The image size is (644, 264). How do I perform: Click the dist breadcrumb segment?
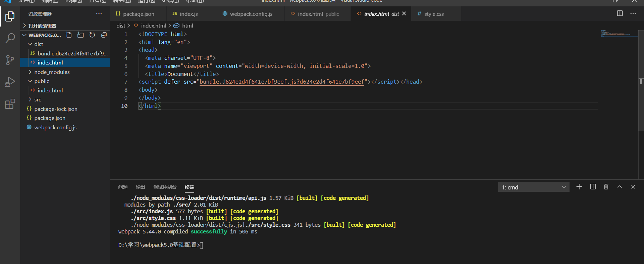121,26
